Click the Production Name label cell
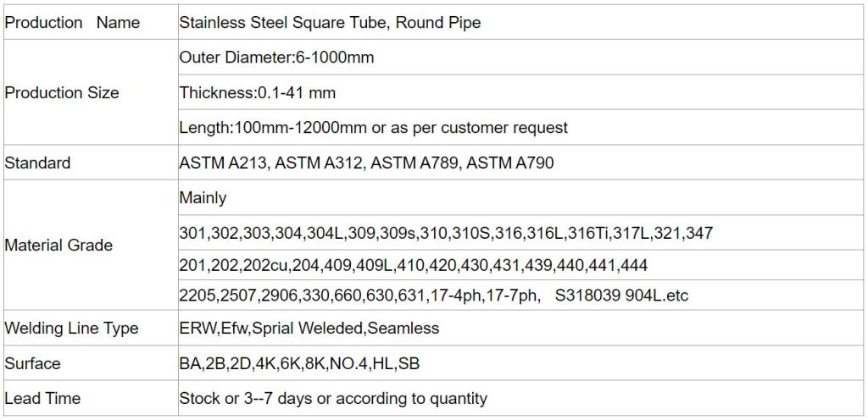 [x=72, y=23]
